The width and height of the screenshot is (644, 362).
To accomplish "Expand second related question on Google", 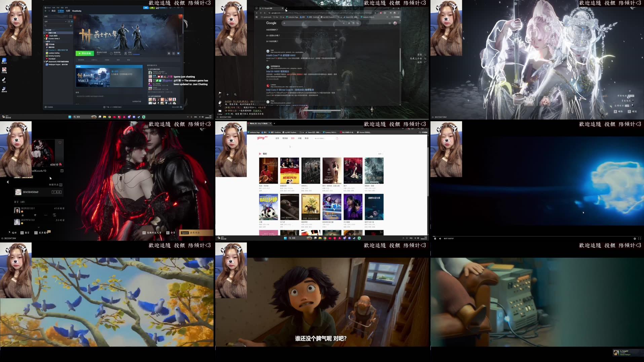I will pos(336,35).
